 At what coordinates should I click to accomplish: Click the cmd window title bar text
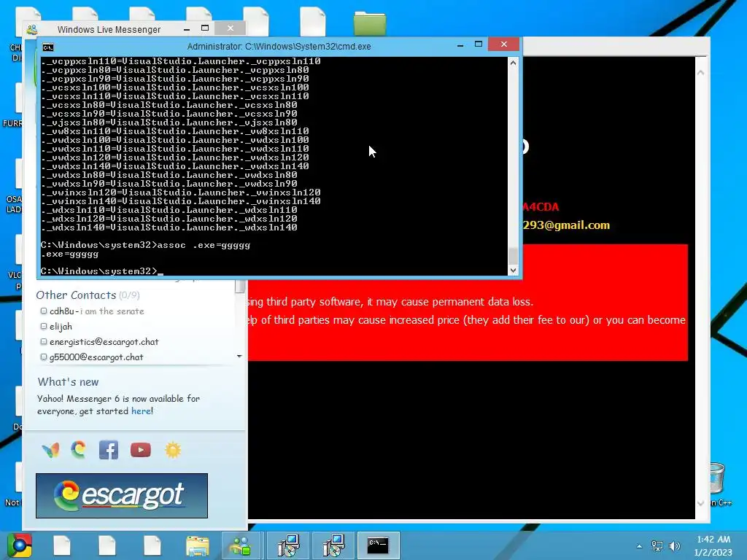point(279,46)
